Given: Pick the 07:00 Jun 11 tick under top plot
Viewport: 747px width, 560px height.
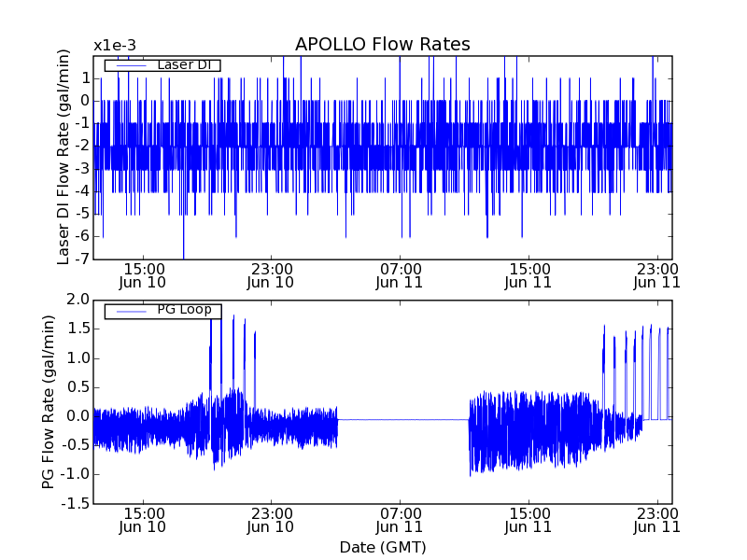Looking at the screenshot, I should coord(400,274).
